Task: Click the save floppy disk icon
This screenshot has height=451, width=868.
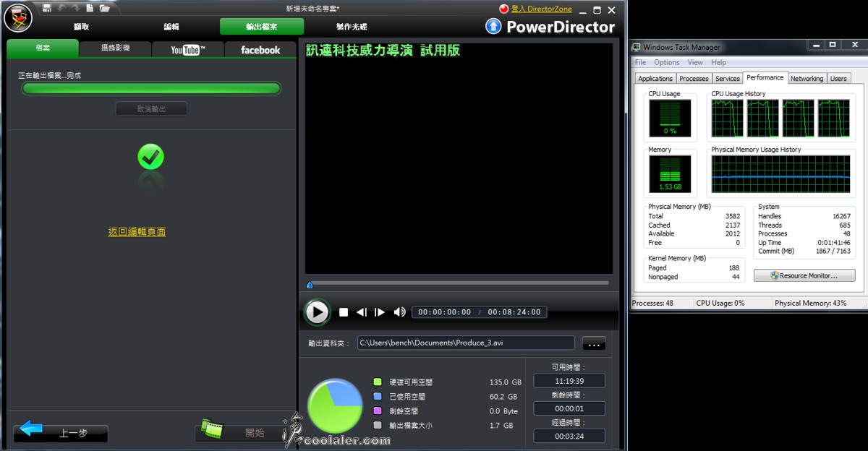Action: (47, 8)
